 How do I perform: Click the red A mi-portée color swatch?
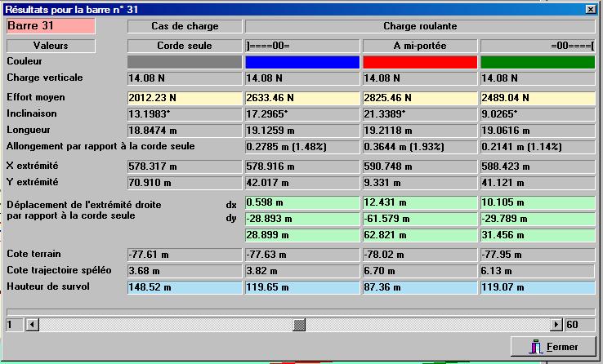click(x=420, y=62)
